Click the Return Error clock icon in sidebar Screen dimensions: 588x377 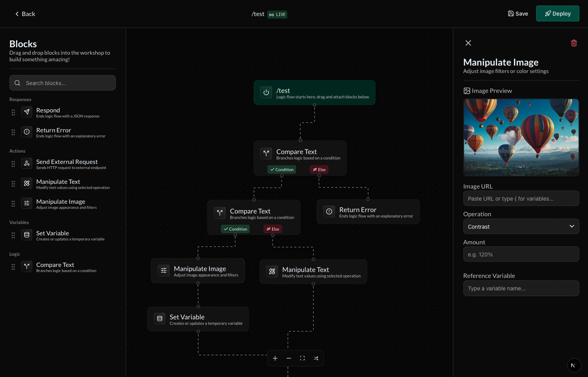(27, 132)
